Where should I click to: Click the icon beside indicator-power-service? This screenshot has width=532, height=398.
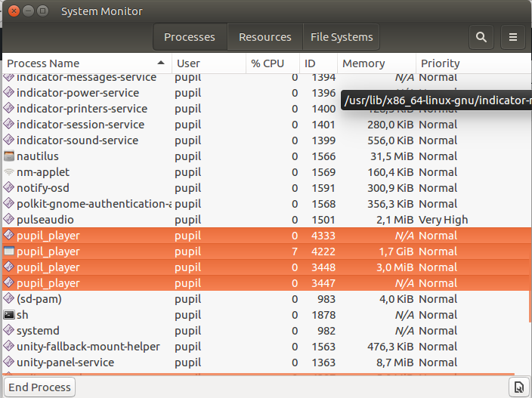click(x=9, y=93)
